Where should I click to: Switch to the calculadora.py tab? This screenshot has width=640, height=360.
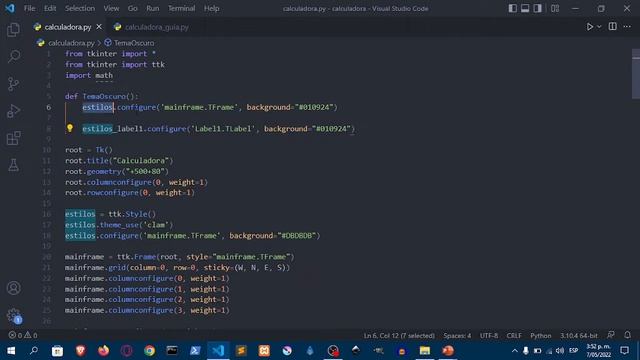point(68,27)
